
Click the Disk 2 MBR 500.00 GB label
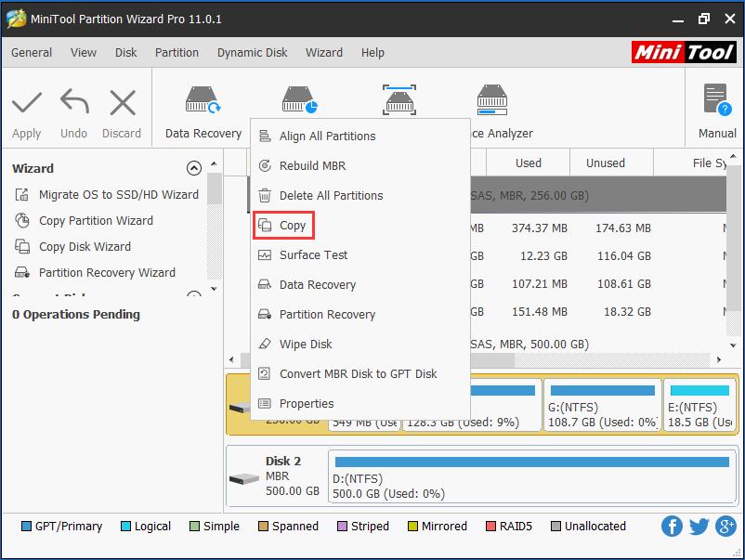pyautogui.click(x=293, y=476)
